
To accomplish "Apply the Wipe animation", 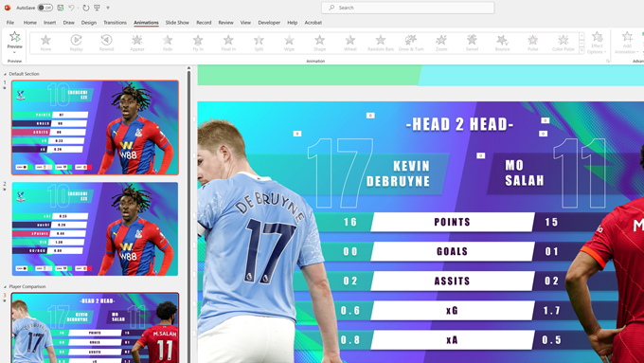I will pyautogui.click(x=289, y=43).
